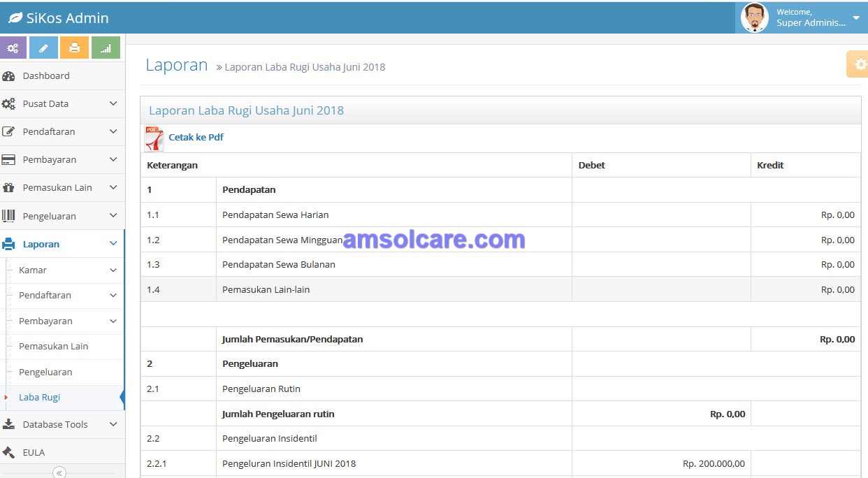The image size is (868, 478).
Task: Click the Jumlah Pengeluaran rutin label
Action: [278, 414]
